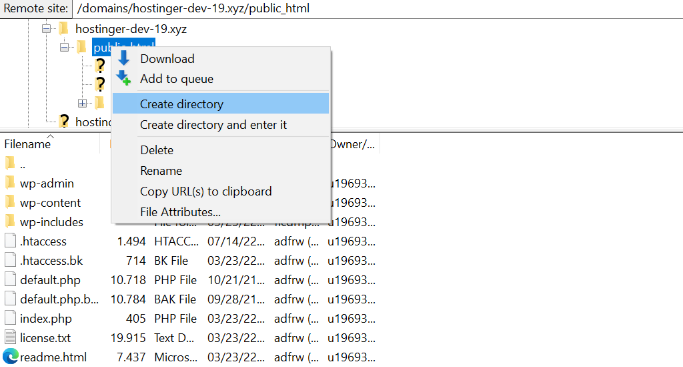Click the Add to queue plus-arrow icon
The image size is (683, 367).
124,78
